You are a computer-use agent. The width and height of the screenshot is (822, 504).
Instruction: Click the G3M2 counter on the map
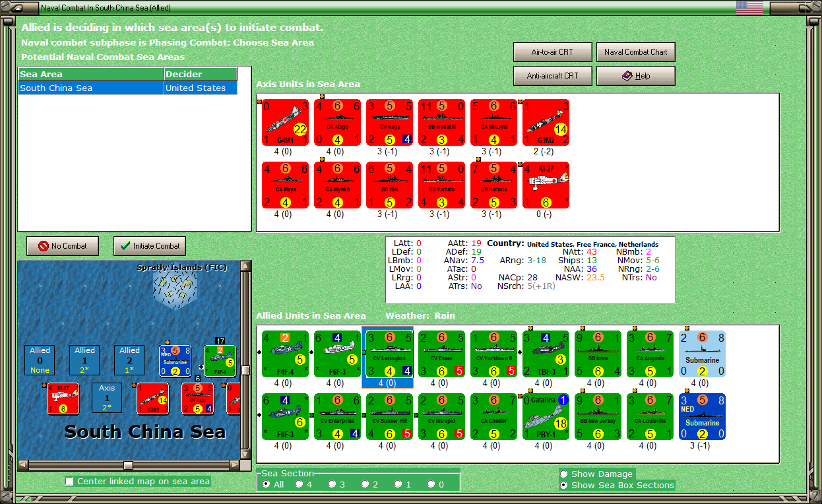click(x=153, y=398)
